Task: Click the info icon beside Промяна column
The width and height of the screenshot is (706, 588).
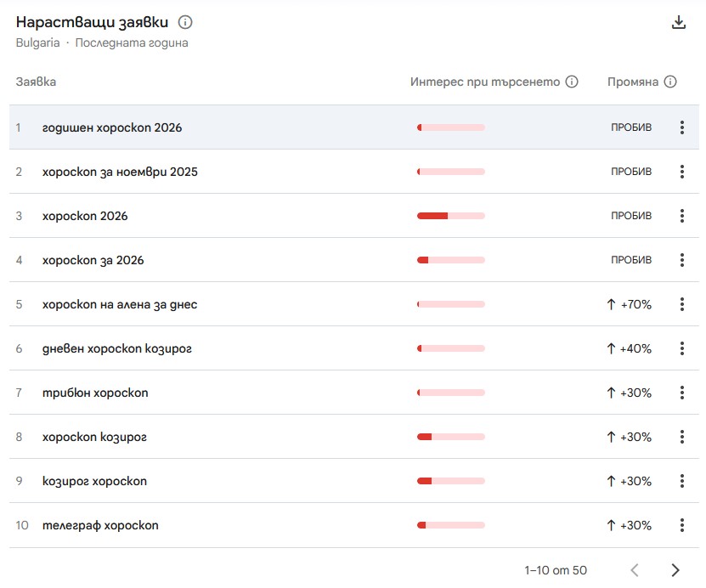Action: [670, 82]
